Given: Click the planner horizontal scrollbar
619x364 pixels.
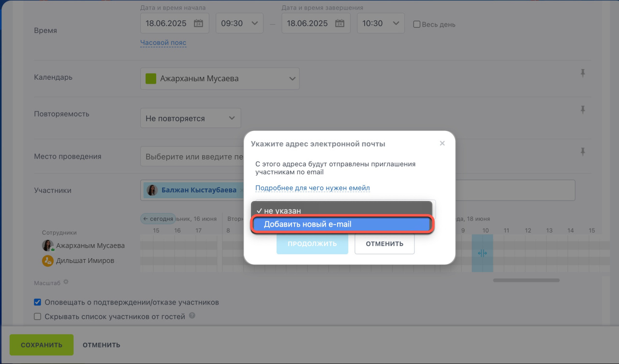Looking at the screenshot, I should 526,280.
